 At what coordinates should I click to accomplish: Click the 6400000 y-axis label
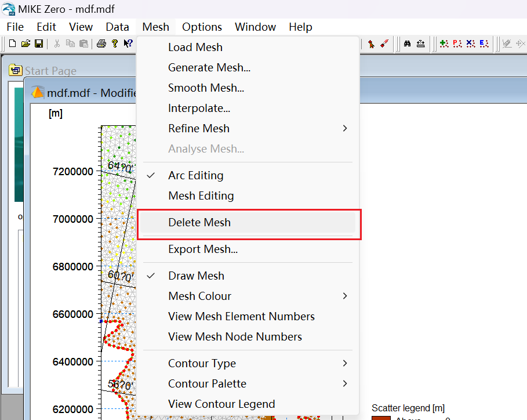click(73, 362)
